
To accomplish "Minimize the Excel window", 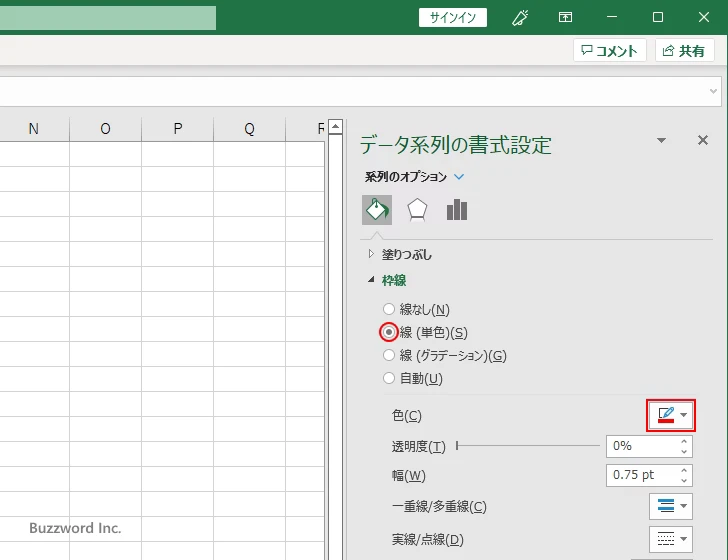I will click(612, 17).
